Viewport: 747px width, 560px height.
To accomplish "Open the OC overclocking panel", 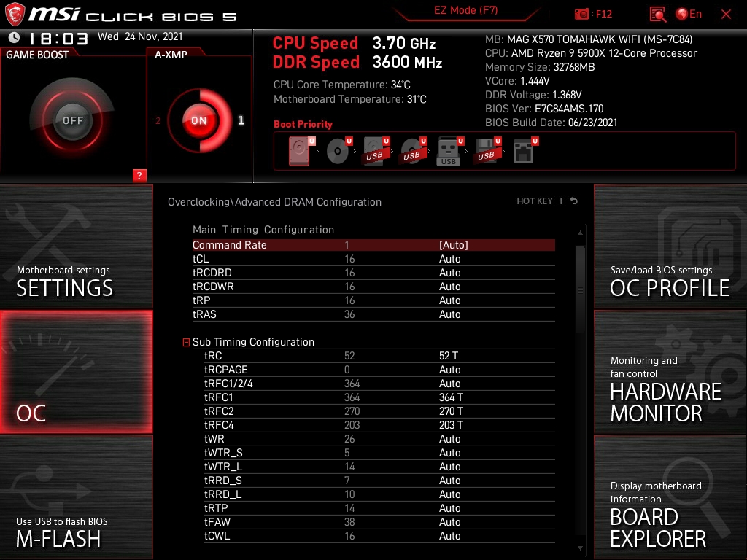I will (x=76, y=372).
